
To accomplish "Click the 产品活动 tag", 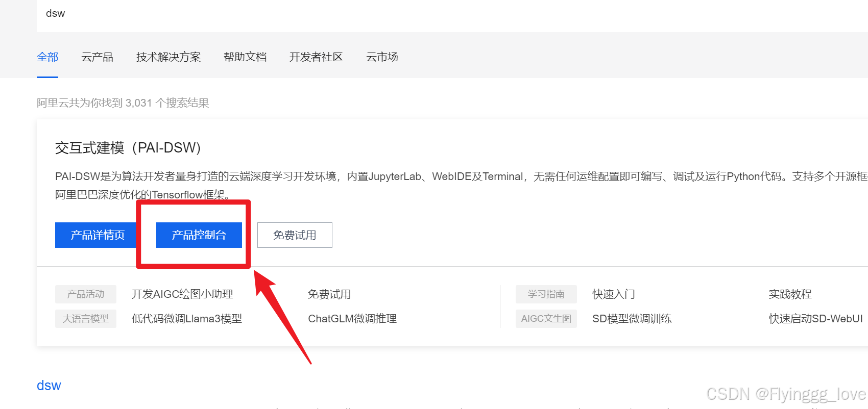I will (86, 294).
